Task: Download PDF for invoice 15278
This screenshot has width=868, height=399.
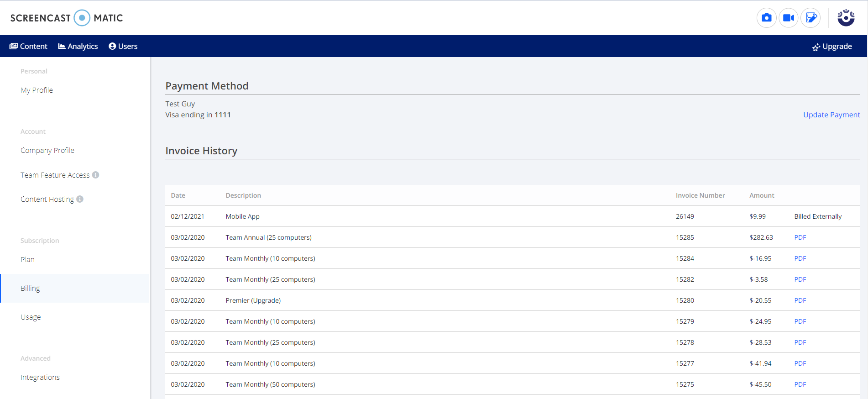Action: pos(800,342)
